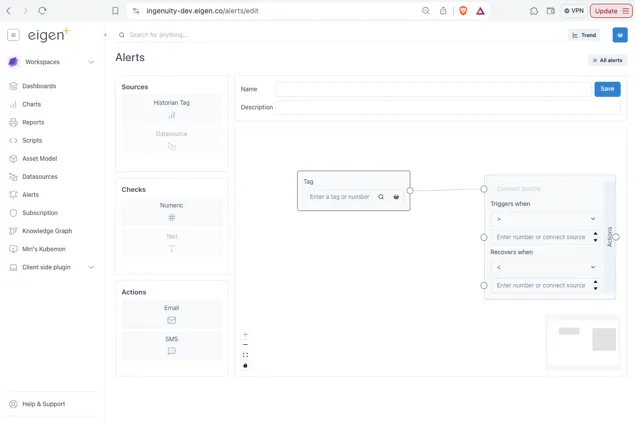Screen dimensions: 635x422
Task: Click the asset icon in Tag node
Action: click(x=396, y=197)
